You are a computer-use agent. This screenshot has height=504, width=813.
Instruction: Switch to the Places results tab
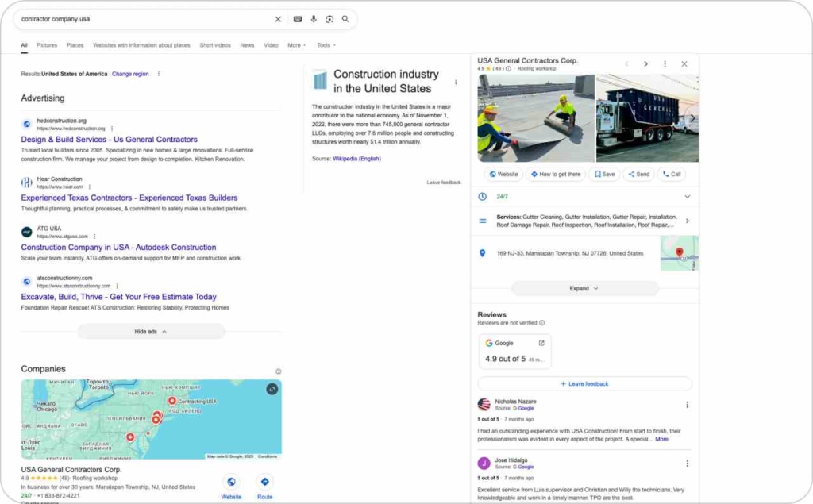(75, 45)
